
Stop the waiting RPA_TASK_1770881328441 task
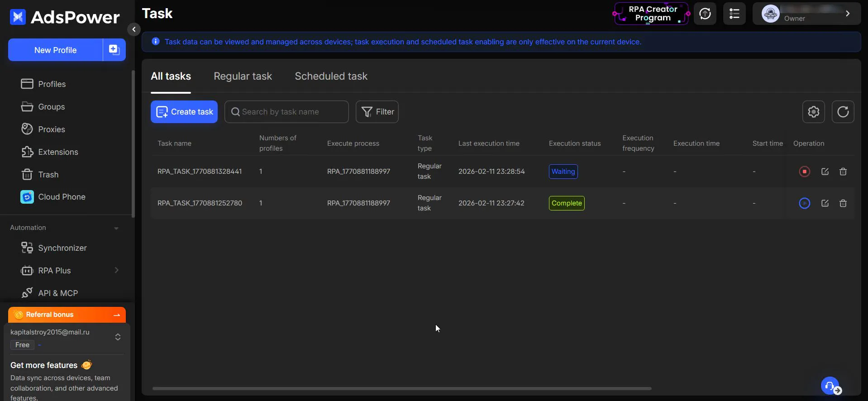[804, 172]
